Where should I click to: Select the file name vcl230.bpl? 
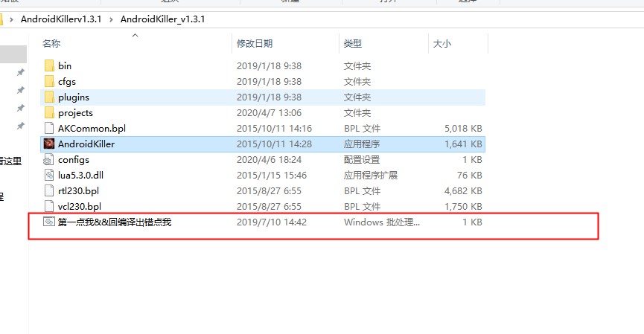click(80, 206)
